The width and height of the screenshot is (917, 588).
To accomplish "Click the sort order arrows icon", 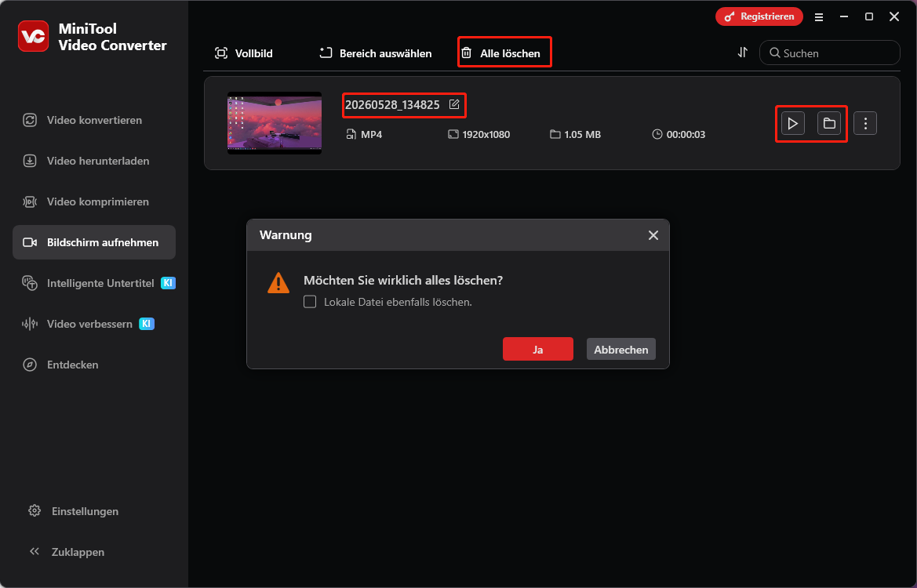I will pos(742,53).
